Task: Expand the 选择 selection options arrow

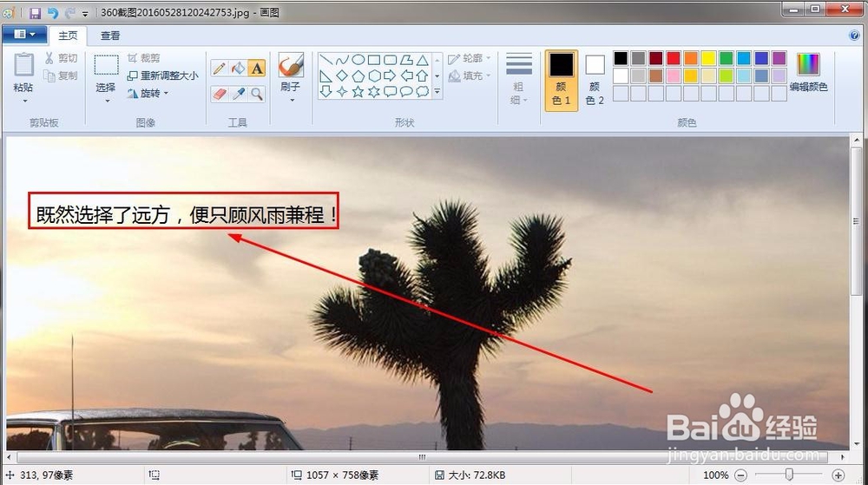Action: tap(106, 102)
